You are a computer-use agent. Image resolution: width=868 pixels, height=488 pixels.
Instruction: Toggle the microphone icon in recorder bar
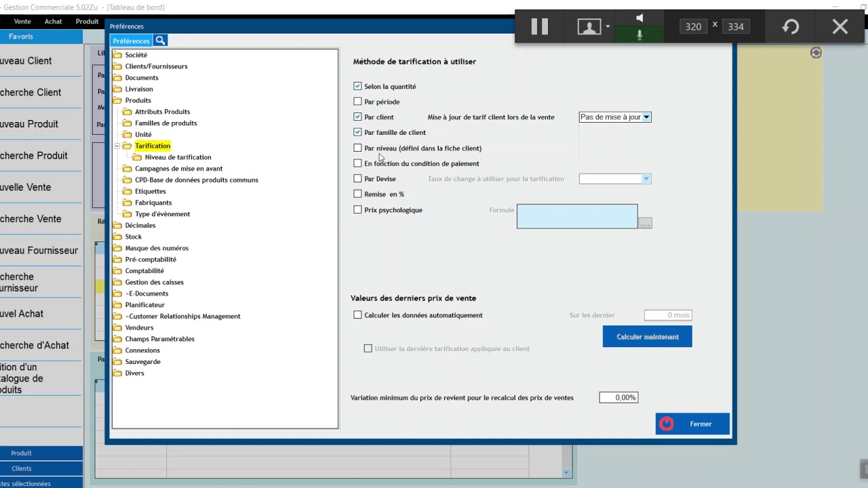[x=639, y=35]
